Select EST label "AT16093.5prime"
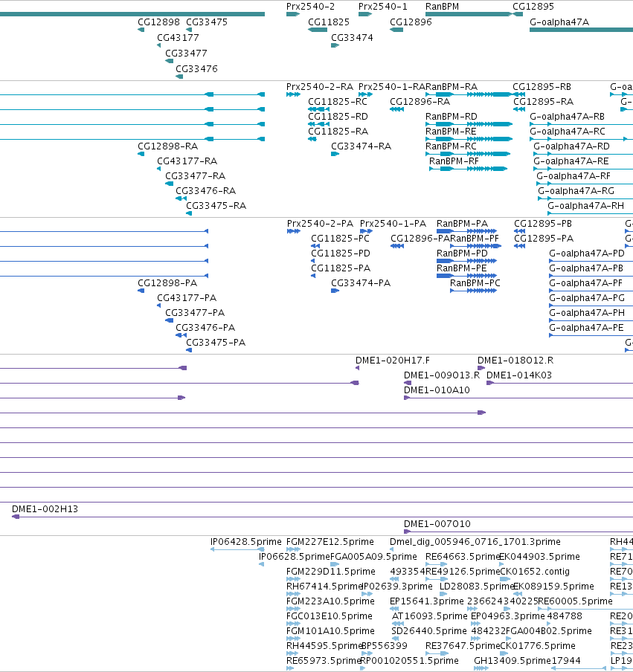 click(430, 616)
